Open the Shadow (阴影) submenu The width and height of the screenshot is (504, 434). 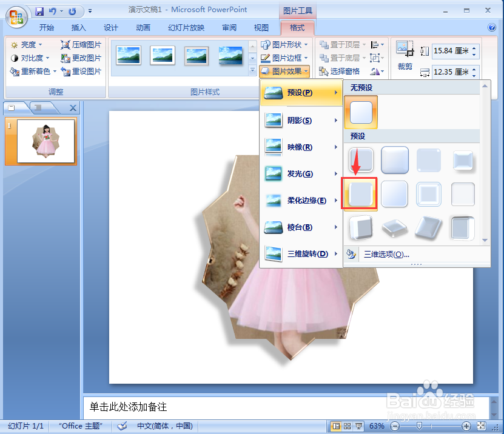[301, 121]
